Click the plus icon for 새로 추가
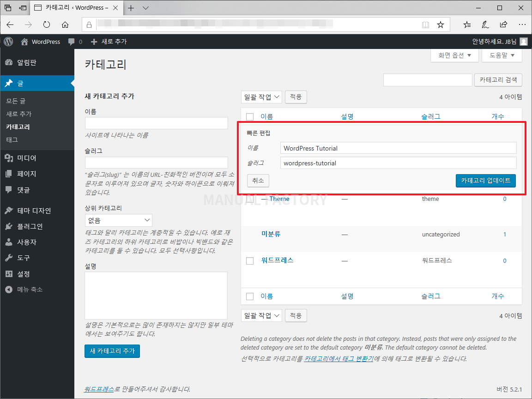 click(x=94, y=42)
